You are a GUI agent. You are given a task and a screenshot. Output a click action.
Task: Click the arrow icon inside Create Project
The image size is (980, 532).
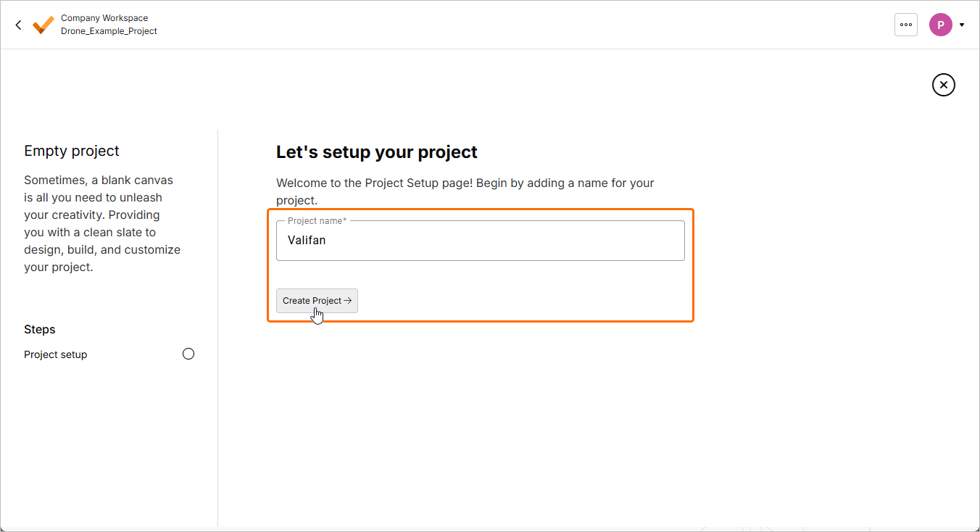[x=348, y=301]
